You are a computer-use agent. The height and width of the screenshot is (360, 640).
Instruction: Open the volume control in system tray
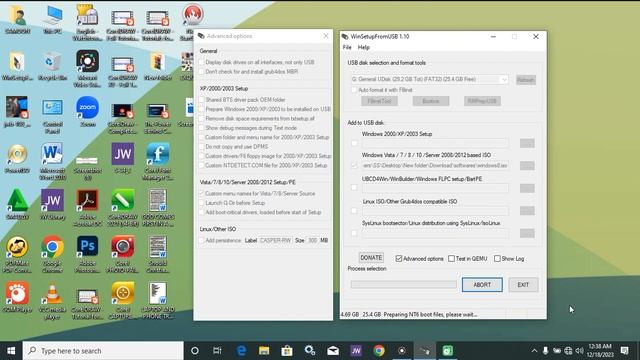coord(579,351)
